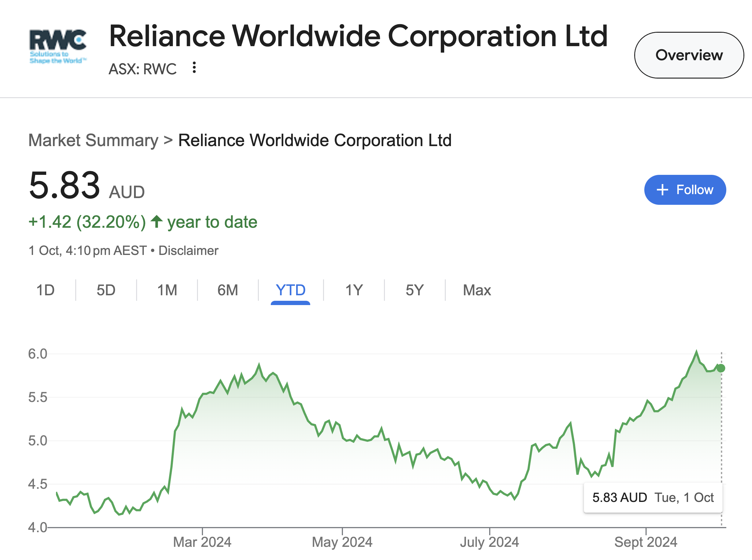Open the Market Summary breadcrumb link
752x560 pixels.
(93, 140)
